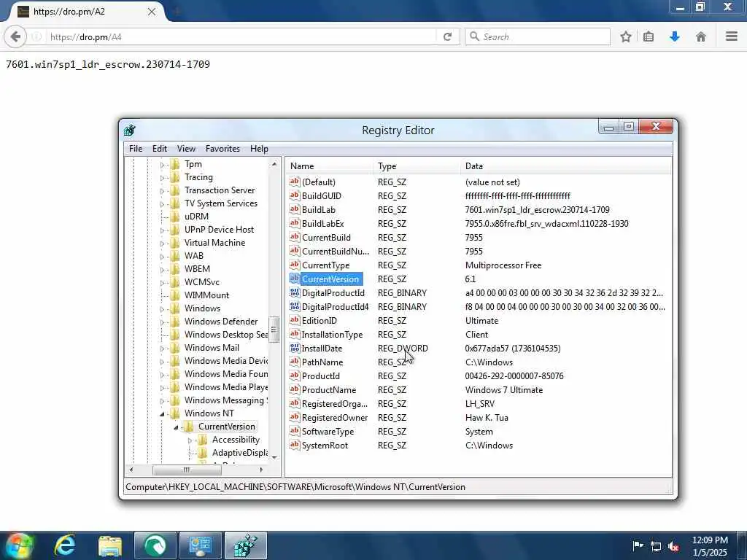Select the CurrentBuild value name

(x=326, y=237)
